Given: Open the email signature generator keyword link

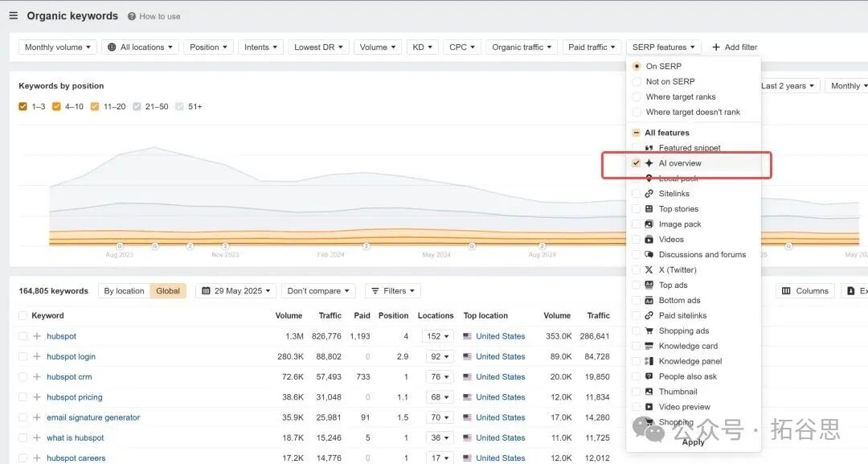Looking at the screenshot, I should click(93, 417).
